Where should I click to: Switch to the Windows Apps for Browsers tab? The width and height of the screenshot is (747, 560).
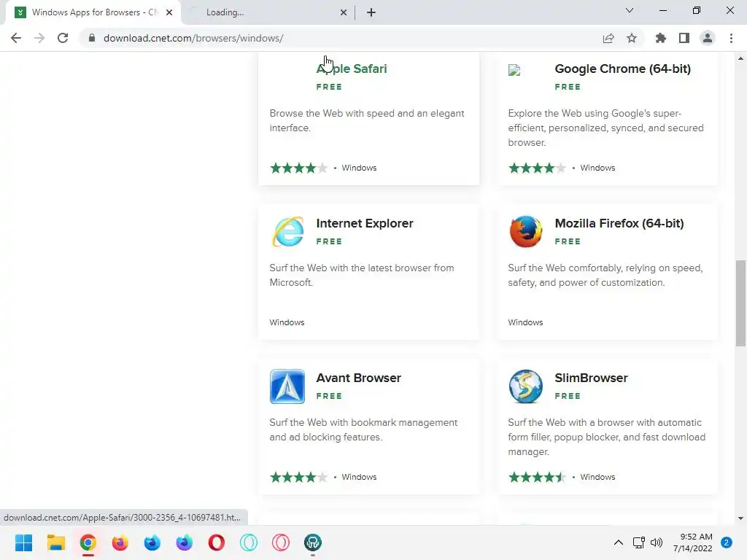click(93, 12)
